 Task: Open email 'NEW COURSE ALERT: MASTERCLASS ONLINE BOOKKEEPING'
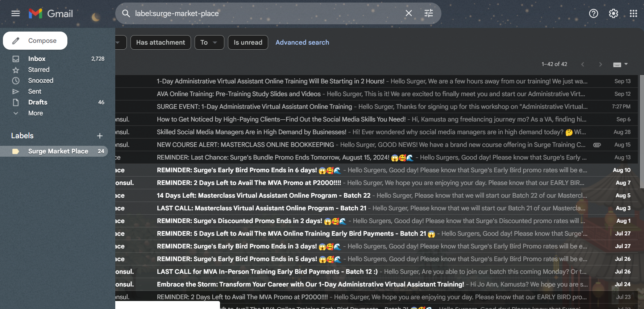(x=377, y=145)
